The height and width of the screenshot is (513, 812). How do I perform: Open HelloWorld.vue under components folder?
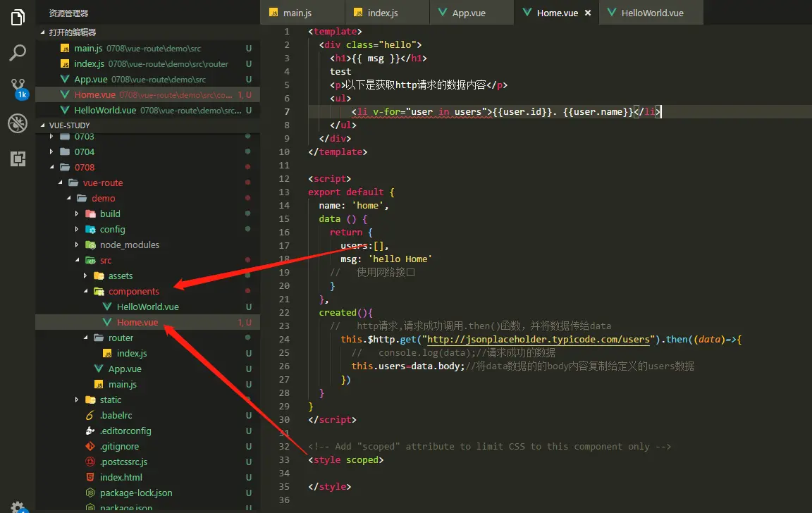[147, 307]
